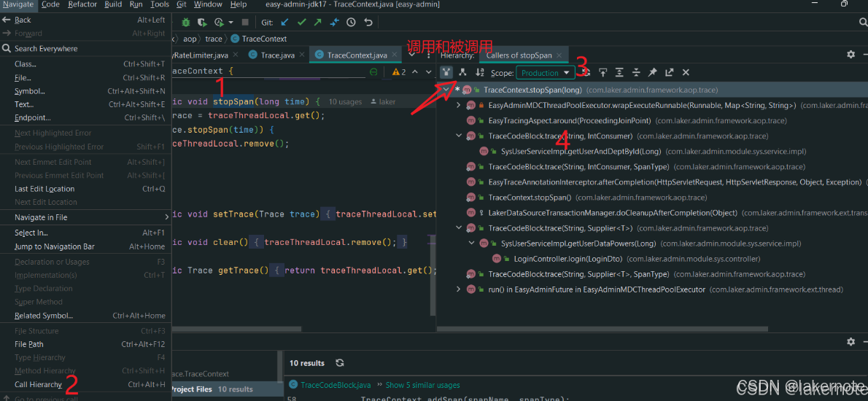Choose Search Everywhere in Navigate menu
The image size is (868, 401).
pos(85,49)
